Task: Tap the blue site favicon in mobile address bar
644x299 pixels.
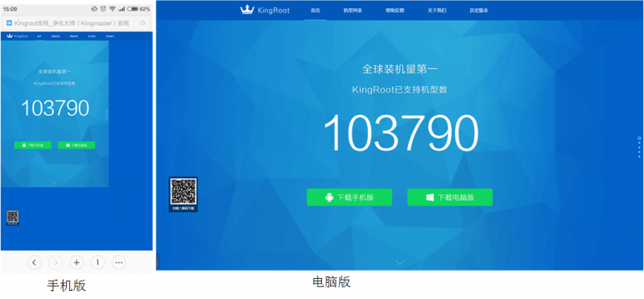Action: (x=10, y=23)
